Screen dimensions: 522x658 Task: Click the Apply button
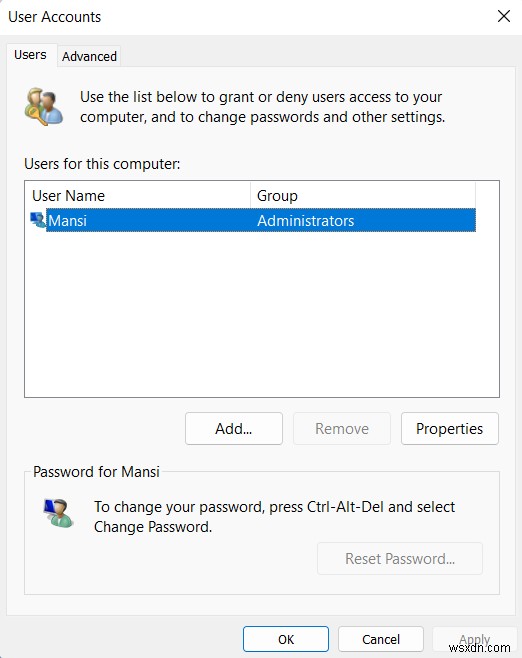[474, 639]
